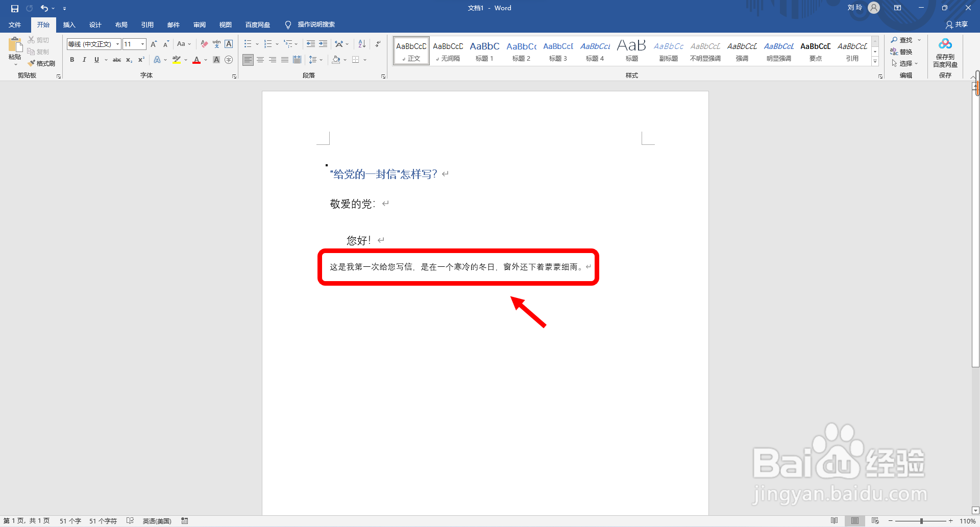980x527 pixels.
Task: Switch to the Design (设计) tab
Action: [95, 24]
